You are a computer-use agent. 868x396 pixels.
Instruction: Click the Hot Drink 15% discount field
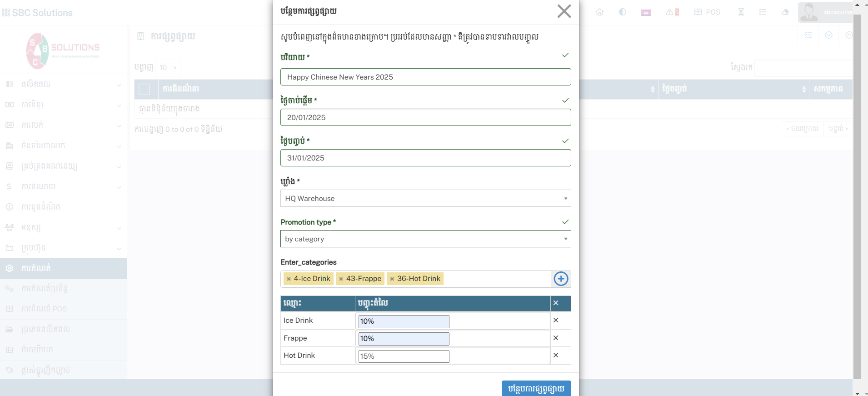[404, 356]
